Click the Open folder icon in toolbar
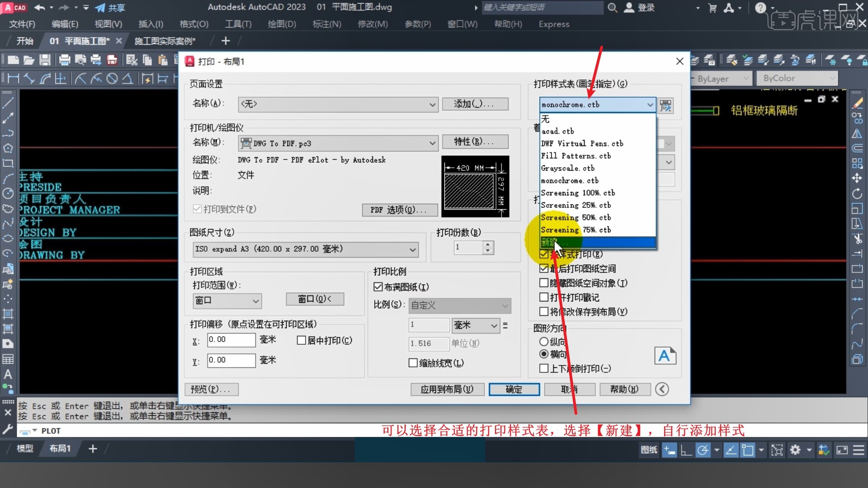868x488 pixels. point(29,60)
